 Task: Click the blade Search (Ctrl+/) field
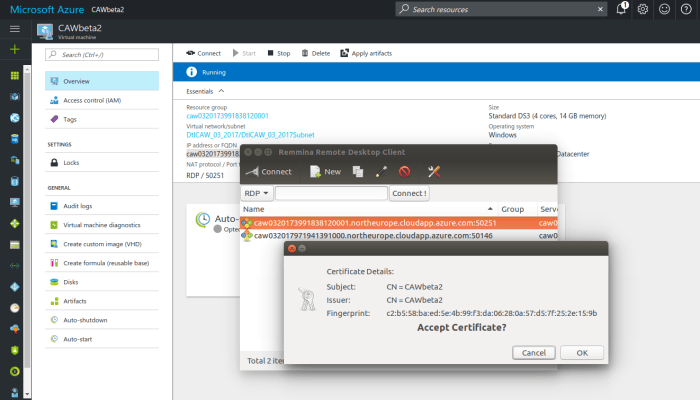[x=102, y=54]
